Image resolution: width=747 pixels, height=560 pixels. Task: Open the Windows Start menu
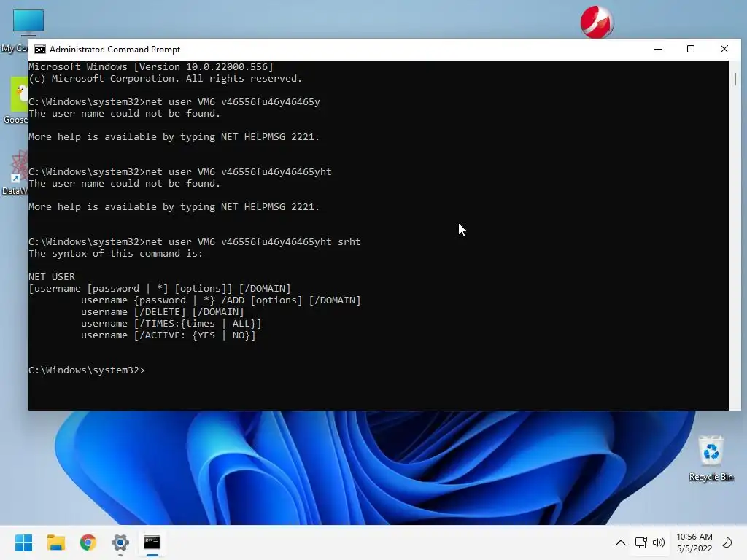pos(23,542)
